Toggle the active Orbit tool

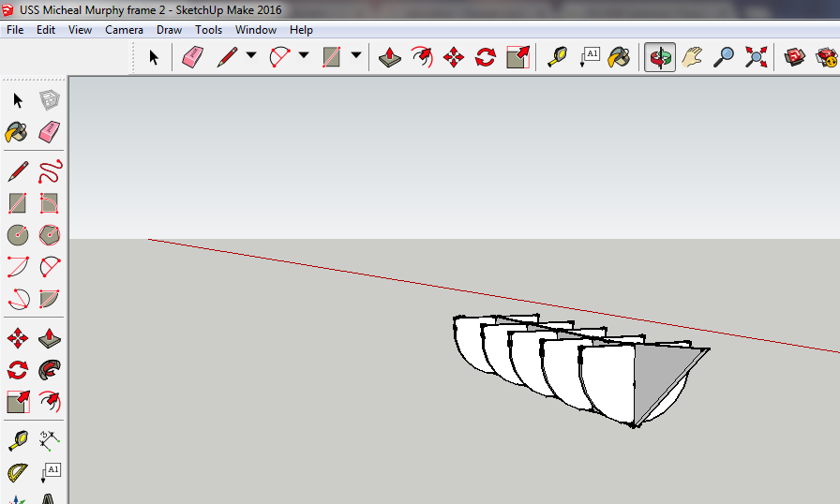pos(659,57)
